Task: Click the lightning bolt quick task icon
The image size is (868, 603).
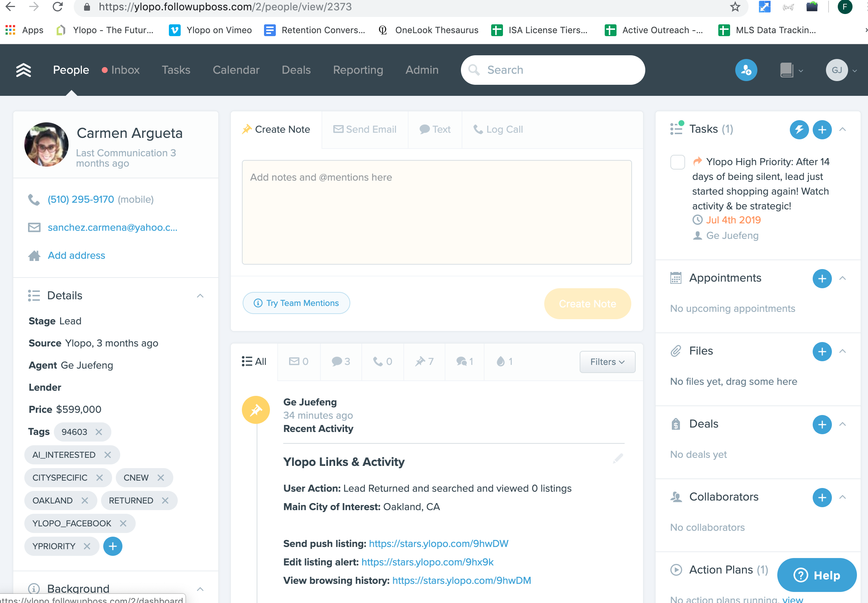Action: click(799, 130)
